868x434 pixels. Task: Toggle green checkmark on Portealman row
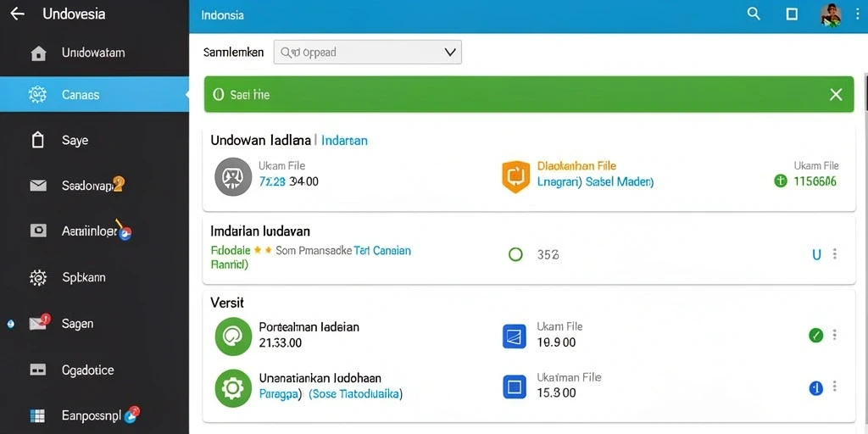pyautogui.click(x=816, y=335)
